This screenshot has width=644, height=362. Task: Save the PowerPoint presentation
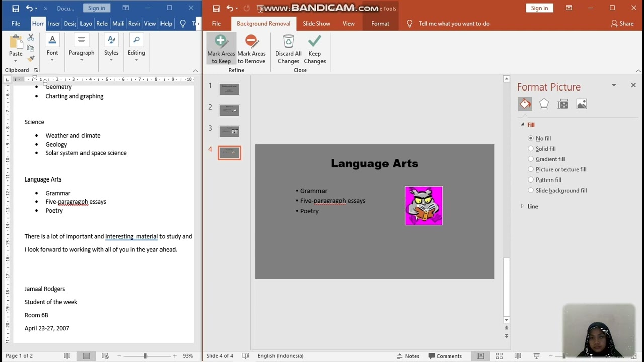(216, 8)
